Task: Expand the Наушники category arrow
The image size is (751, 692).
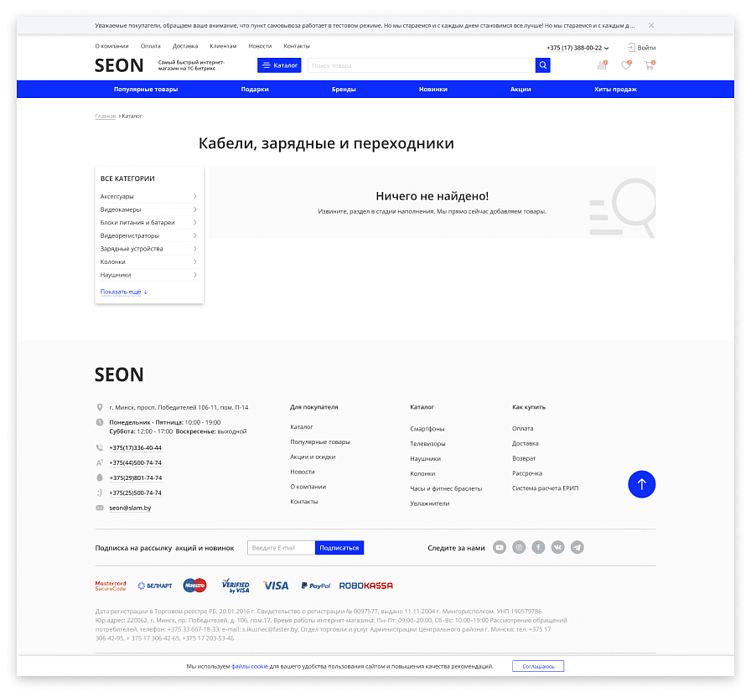Action: click(x=195, y=275)
